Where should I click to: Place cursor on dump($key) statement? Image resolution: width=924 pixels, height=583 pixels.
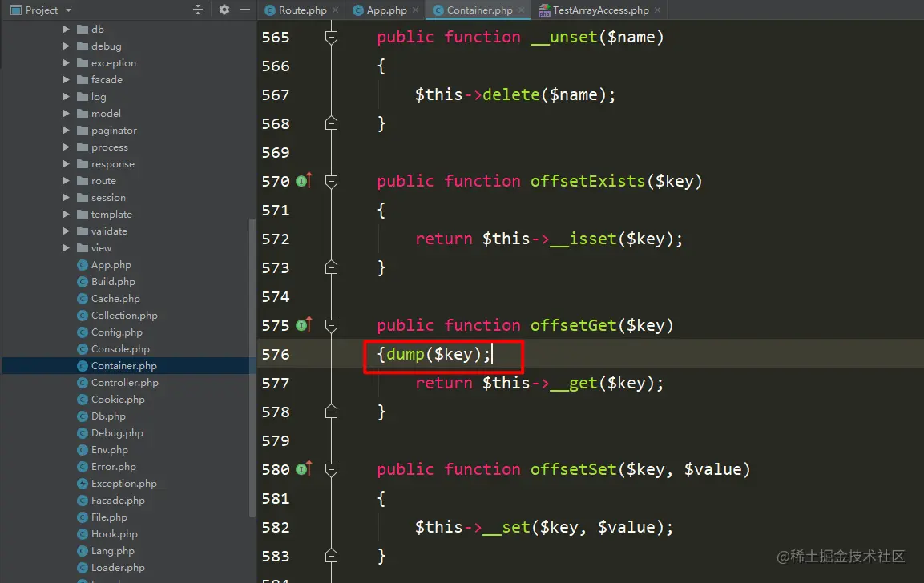click(x=438, y=355)
